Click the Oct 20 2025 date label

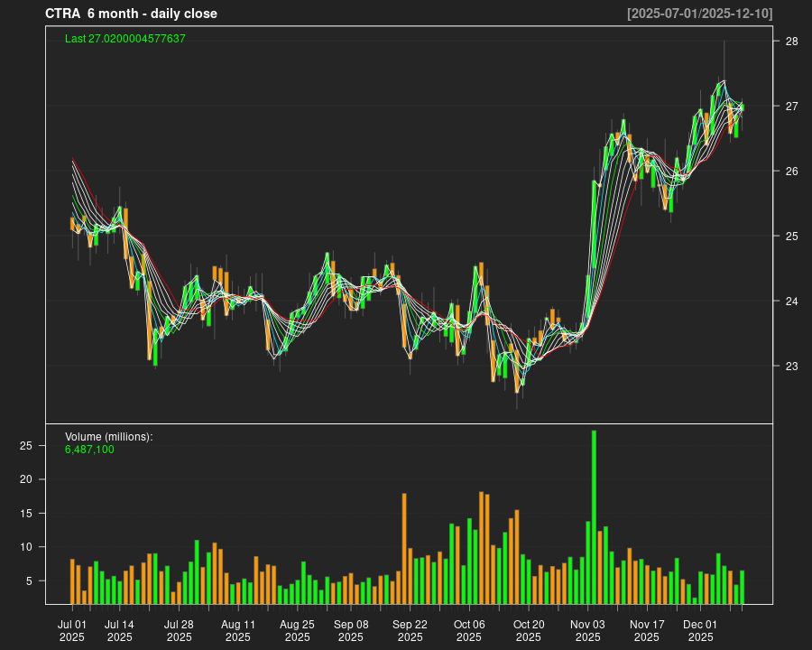(x=529, y=630)
